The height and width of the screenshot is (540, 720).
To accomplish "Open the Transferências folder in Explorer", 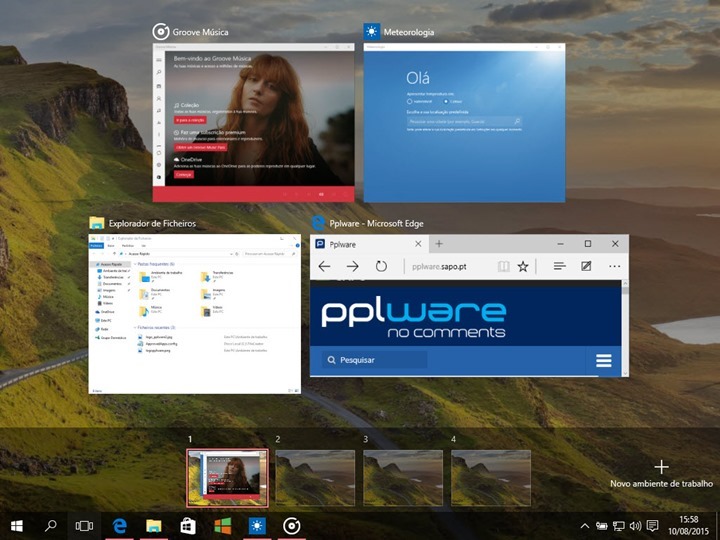I will [218, 276].
